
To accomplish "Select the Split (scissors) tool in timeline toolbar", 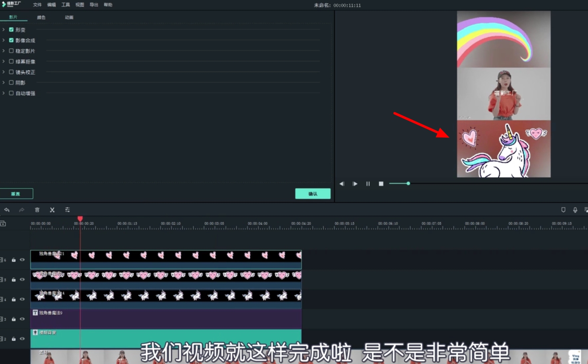I will point(52,210).
